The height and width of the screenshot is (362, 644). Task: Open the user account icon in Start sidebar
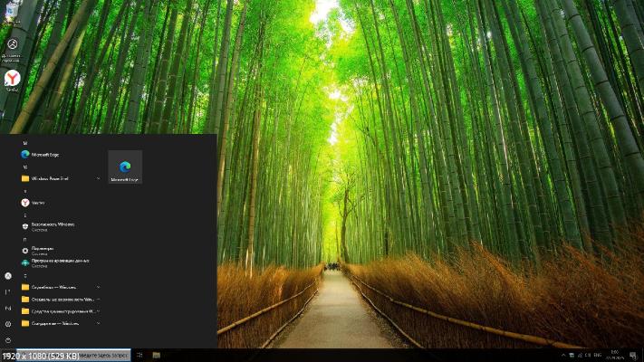click(8, 275)
